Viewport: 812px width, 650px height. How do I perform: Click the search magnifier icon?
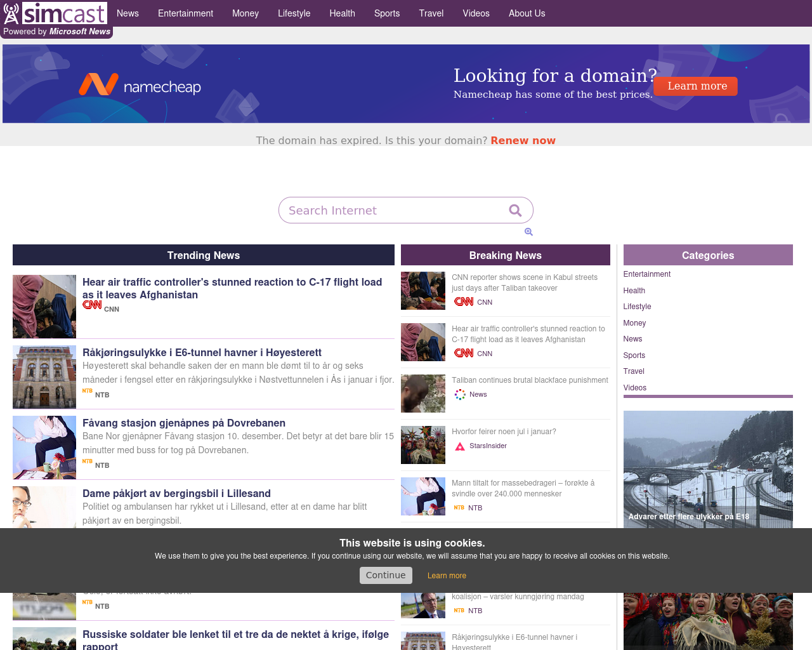(x=515, y=211)
